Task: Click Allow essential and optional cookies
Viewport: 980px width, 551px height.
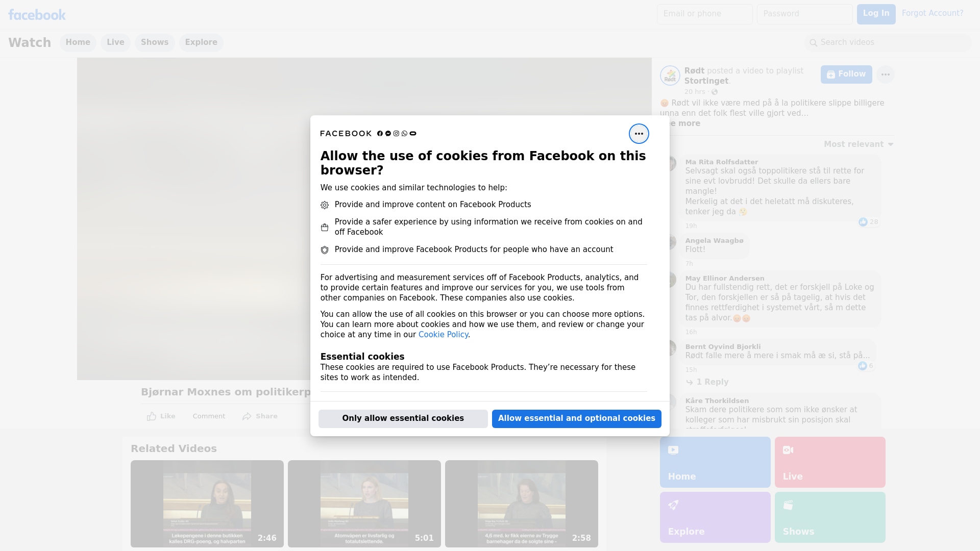Action: (x=576, y=418)
